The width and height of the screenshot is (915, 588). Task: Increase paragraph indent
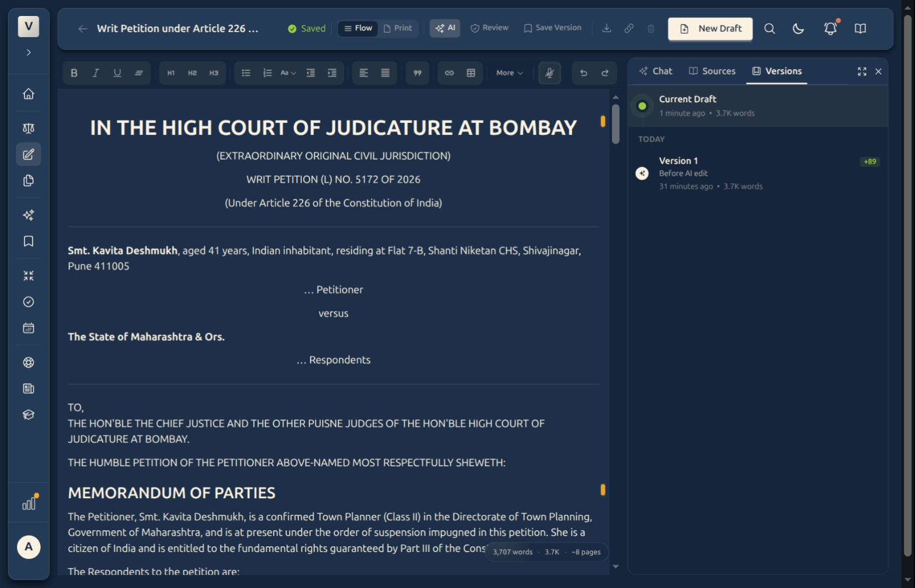tap(332, 73)
